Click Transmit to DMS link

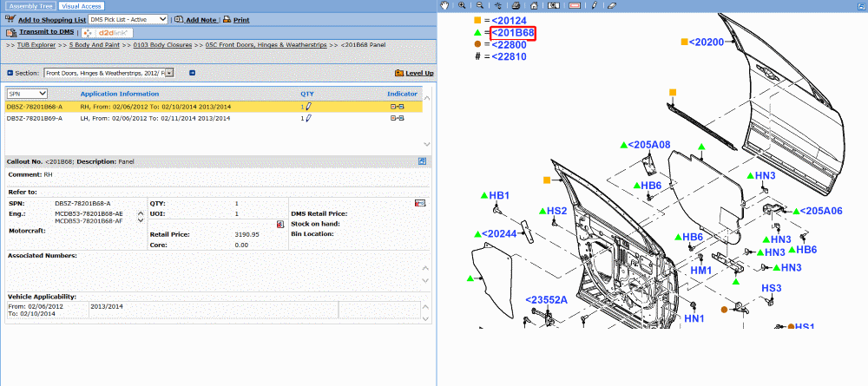point(47,32)
